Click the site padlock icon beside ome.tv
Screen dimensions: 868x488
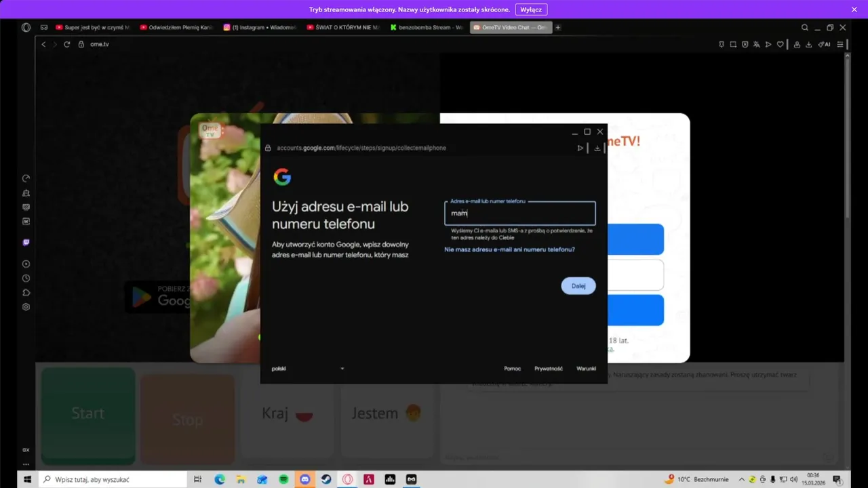pos(81,44)
